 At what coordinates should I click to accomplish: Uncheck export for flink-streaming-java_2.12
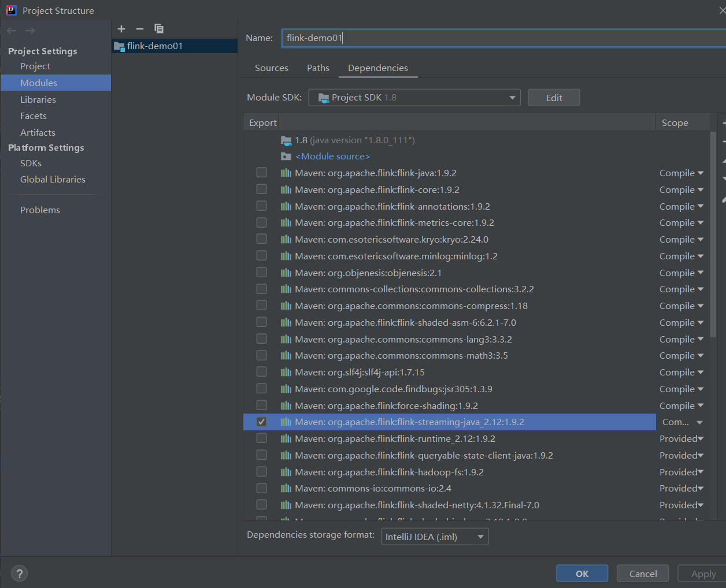261,422
